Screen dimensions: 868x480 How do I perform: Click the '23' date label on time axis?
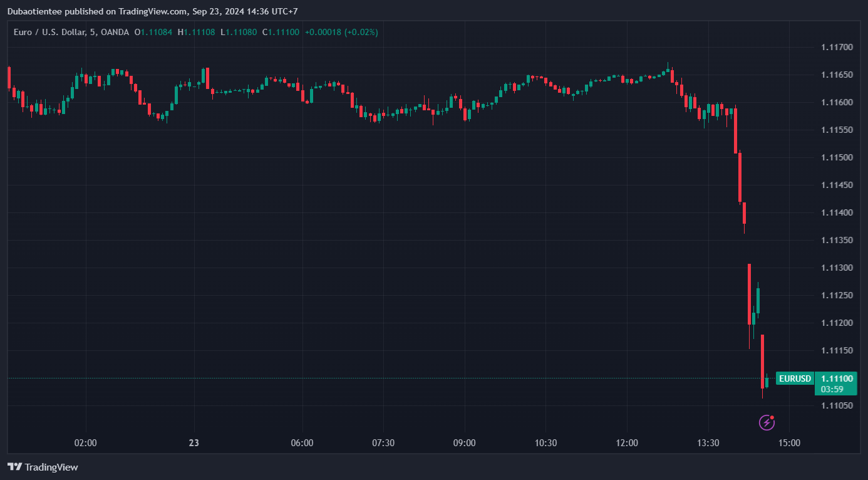coord(194,443)
